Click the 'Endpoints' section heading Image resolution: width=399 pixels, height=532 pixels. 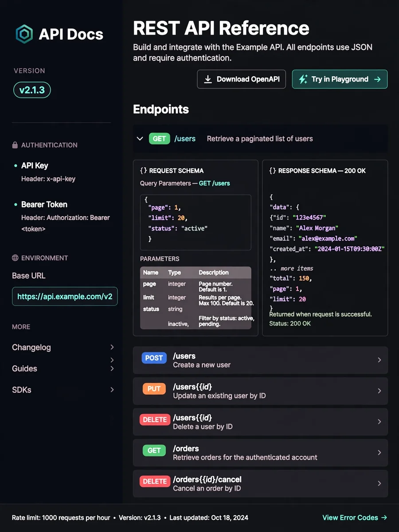coord(161,110)
